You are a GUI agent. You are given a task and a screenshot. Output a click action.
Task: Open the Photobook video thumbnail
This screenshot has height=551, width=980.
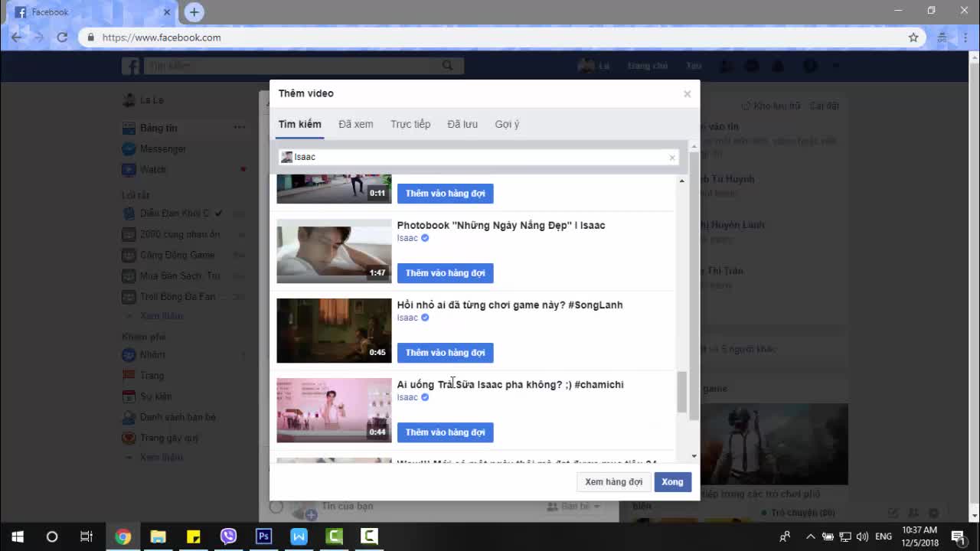[x=334, y=251]
